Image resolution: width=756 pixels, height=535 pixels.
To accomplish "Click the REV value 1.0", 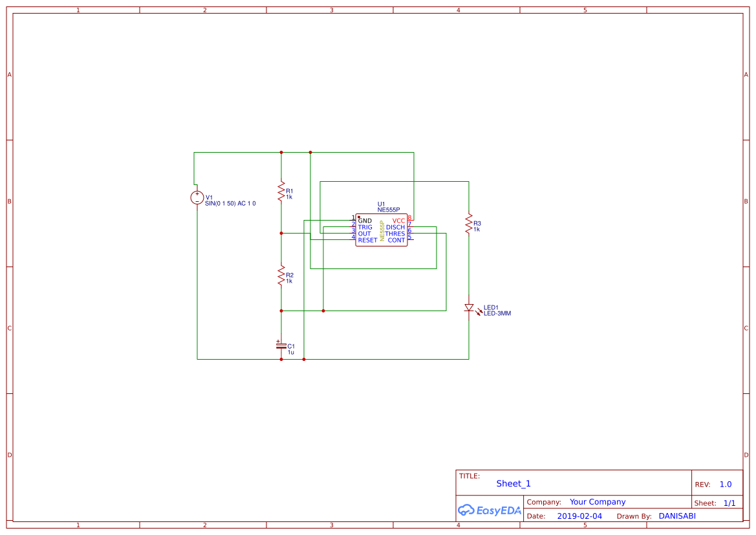I will 726,485.
